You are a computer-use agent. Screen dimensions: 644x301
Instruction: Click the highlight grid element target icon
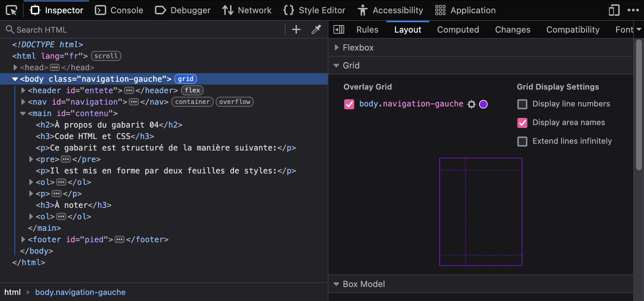pyautogui.click(x=472, y=104)
